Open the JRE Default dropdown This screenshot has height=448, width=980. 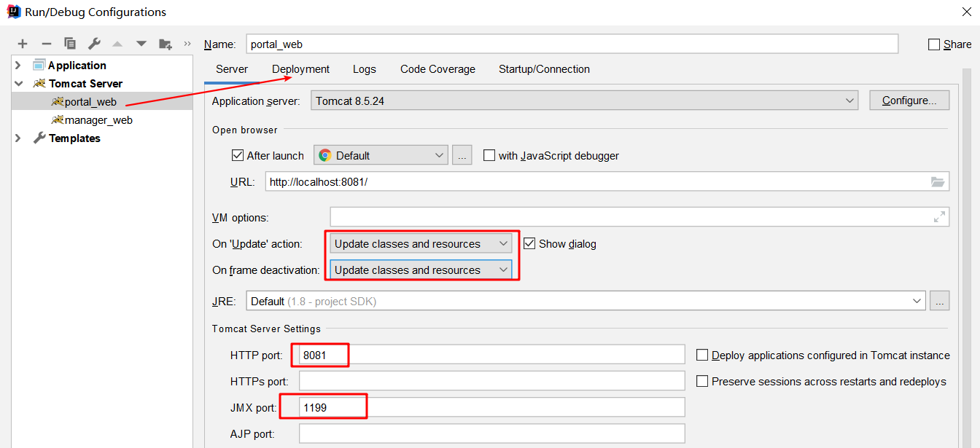(586, 301)
